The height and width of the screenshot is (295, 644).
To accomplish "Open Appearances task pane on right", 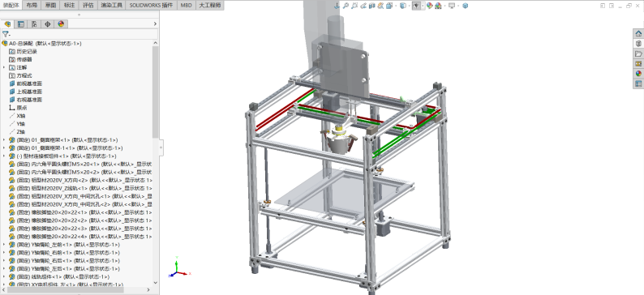I will pyautogui.click(x=638, y=74).
